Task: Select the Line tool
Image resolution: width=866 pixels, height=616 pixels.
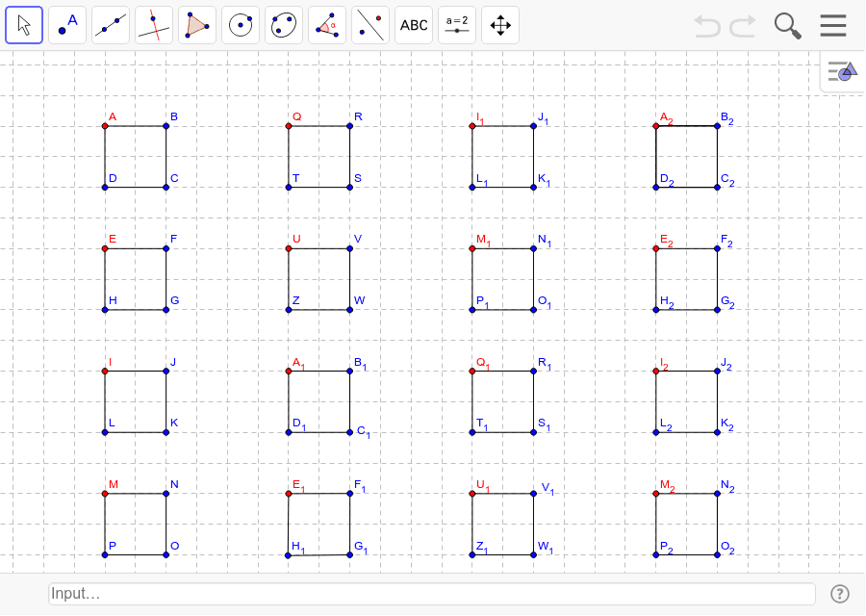Action: point(110,24)
